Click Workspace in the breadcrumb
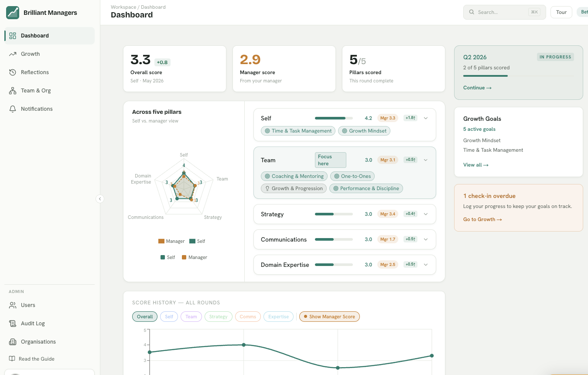 tap(124, 7)
